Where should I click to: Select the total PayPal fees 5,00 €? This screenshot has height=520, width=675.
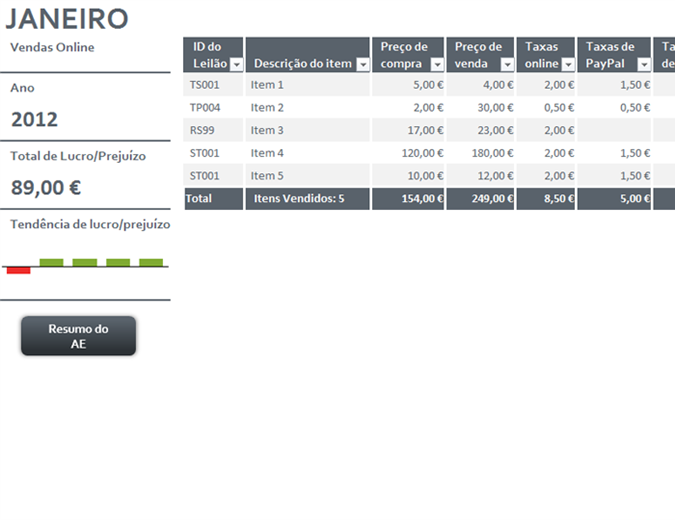click(614, 199)
